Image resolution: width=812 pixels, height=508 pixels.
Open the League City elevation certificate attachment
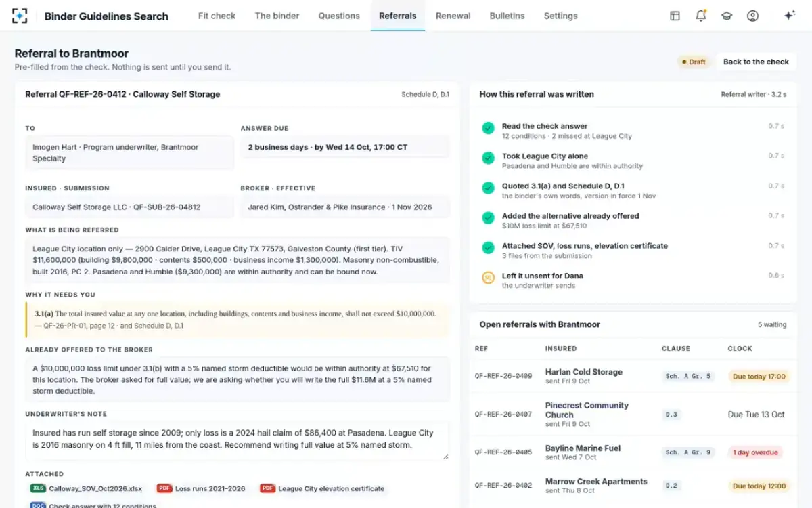point(323,488)
